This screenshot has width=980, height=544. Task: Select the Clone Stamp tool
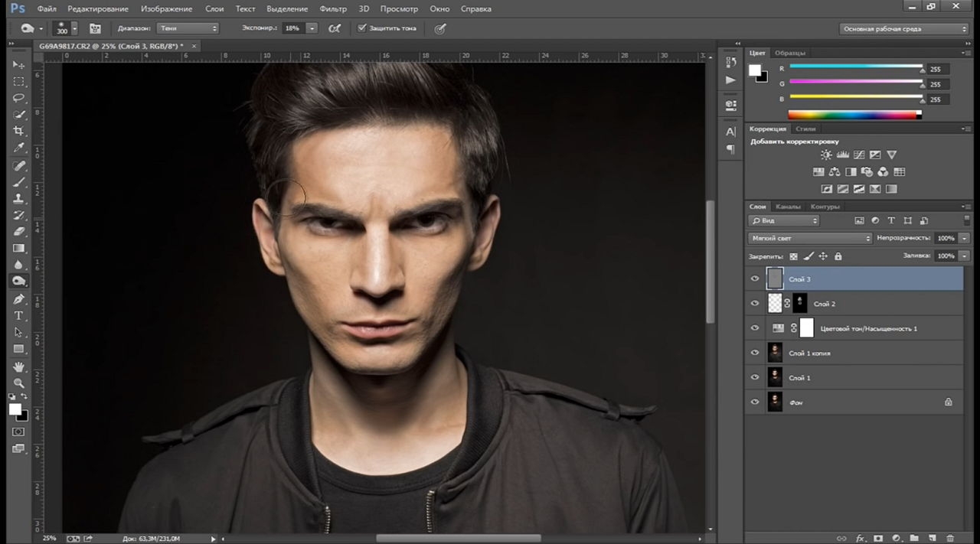[18, 199]
